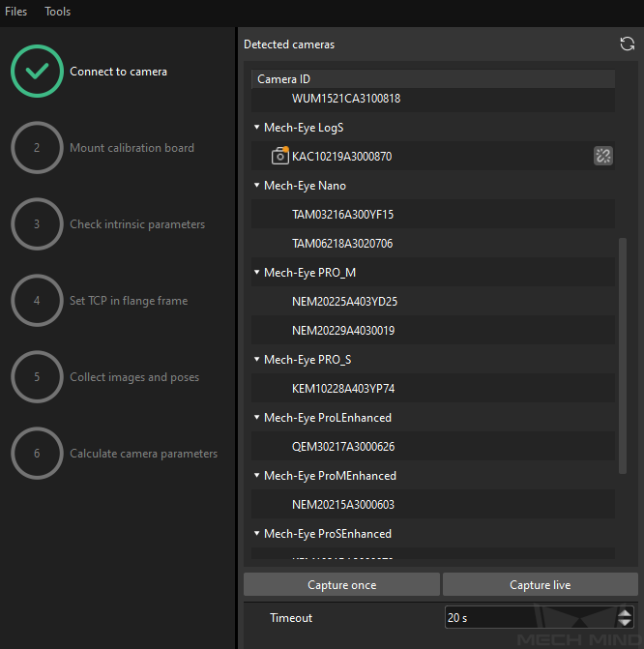
Task: Click the Set TCP in flange frame label
Action: (x=129, y=301)
